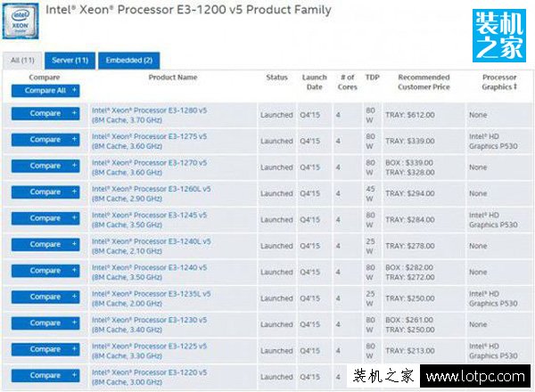
Task: Click Compare for E3-1240L v5
Action: [x=45, y=245]
